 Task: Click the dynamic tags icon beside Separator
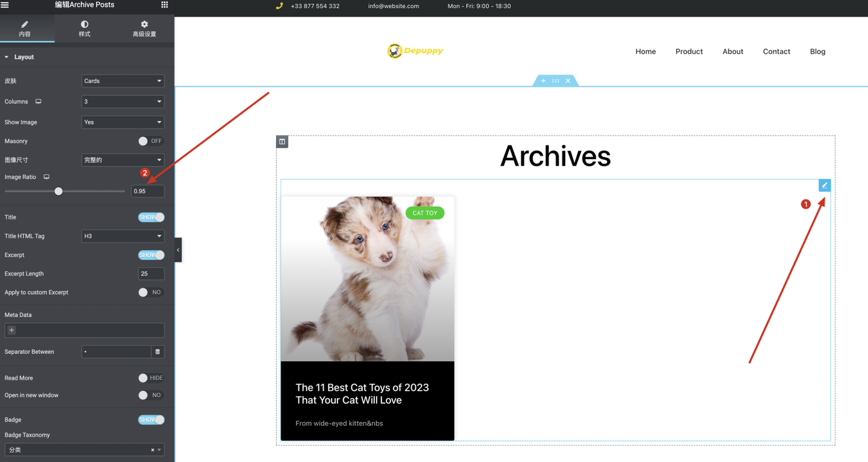click(x=158, y=352)
